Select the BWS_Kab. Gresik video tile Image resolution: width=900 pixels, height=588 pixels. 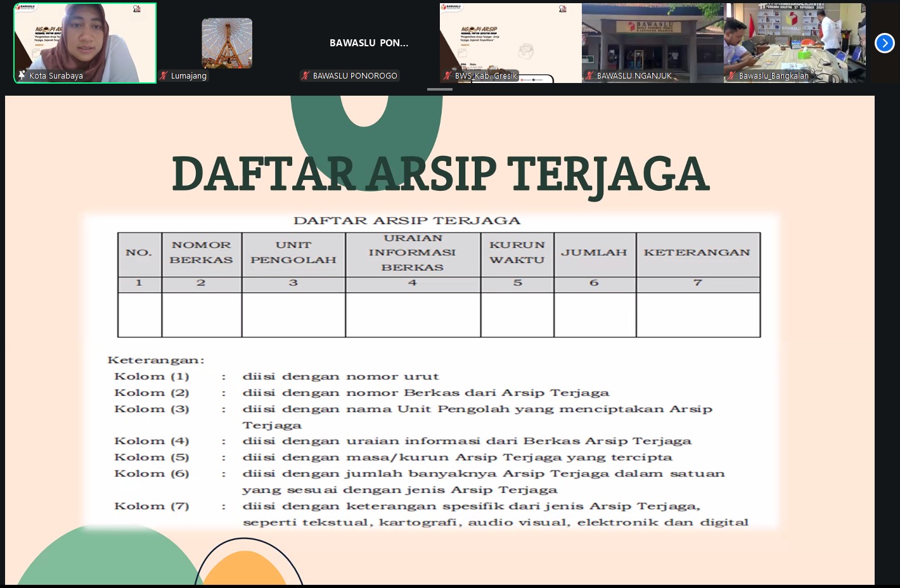[x=510, y=38]
